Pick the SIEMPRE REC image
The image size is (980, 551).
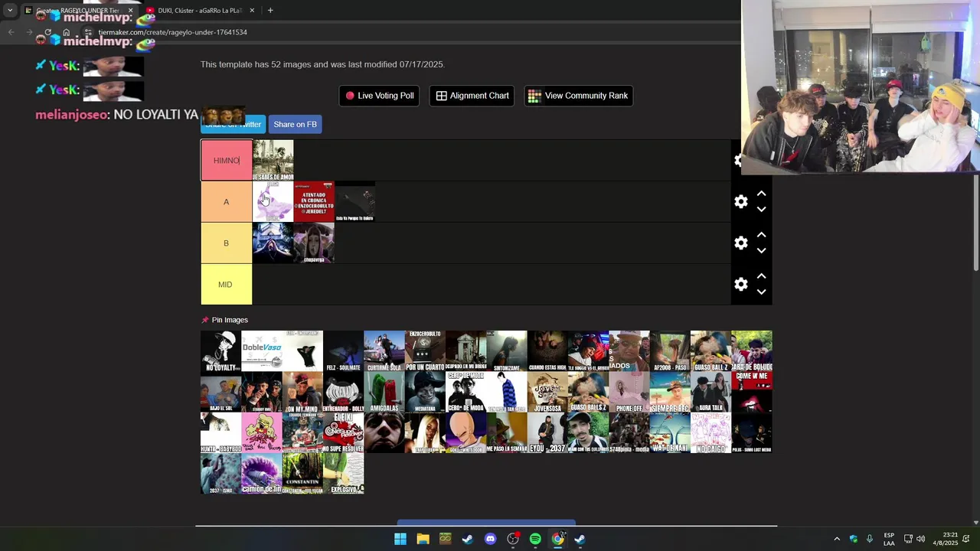coord(670,392)
